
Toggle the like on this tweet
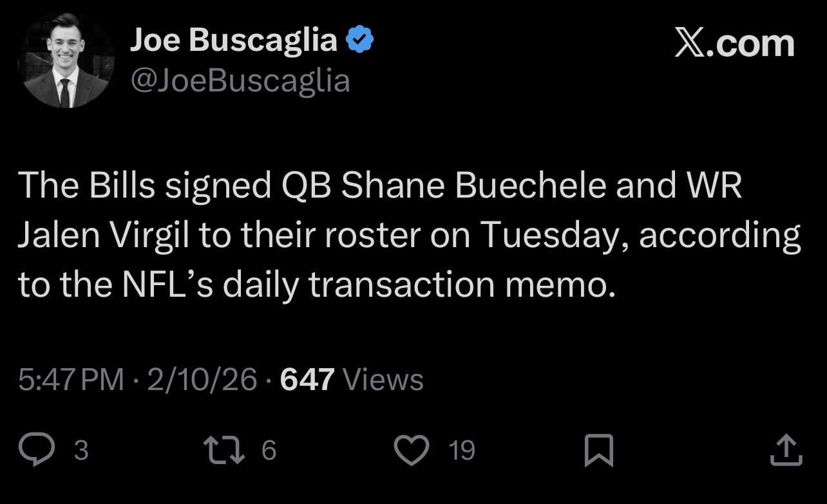[413, 451]
